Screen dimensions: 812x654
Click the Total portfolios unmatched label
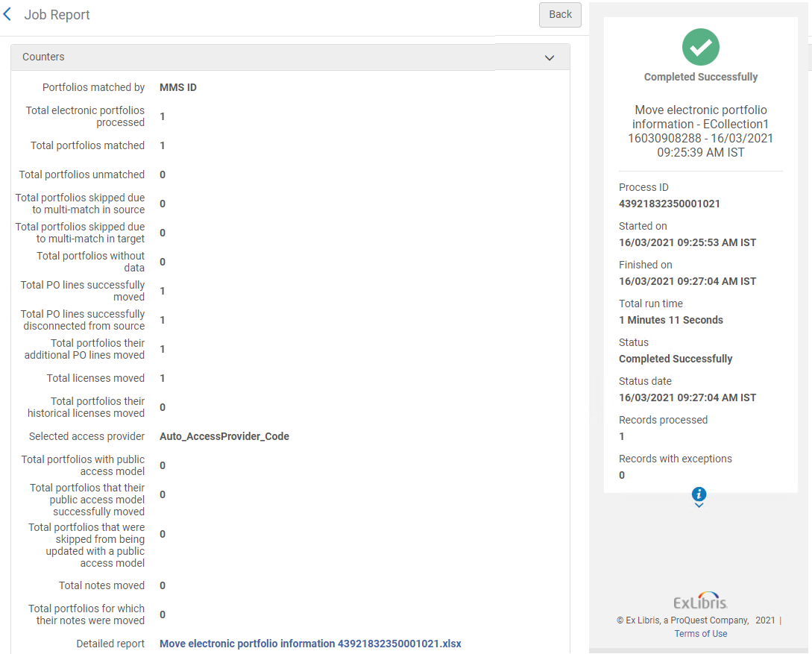tap(82, 174)
